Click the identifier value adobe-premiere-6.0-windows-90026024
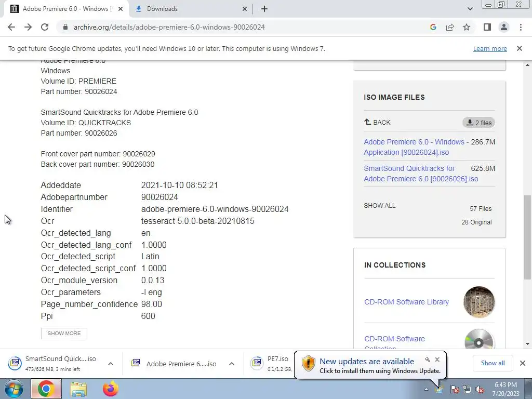 coord(215,209)
